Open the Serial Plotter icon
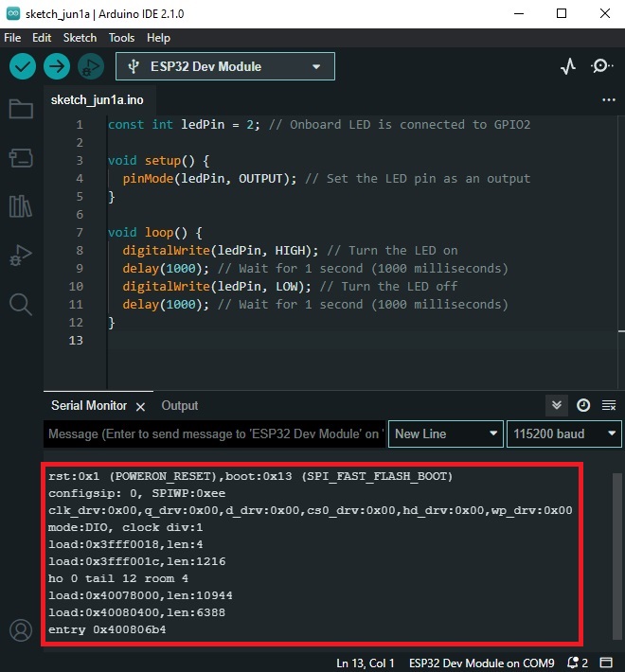625x672 pixels. [x=568, y=66]
